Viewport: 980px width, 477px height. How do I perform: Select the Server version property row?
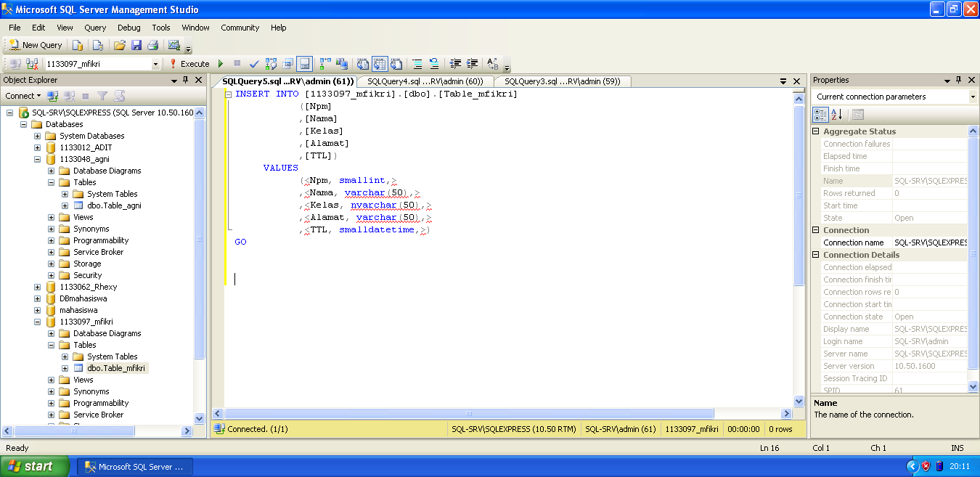[895, 366]
